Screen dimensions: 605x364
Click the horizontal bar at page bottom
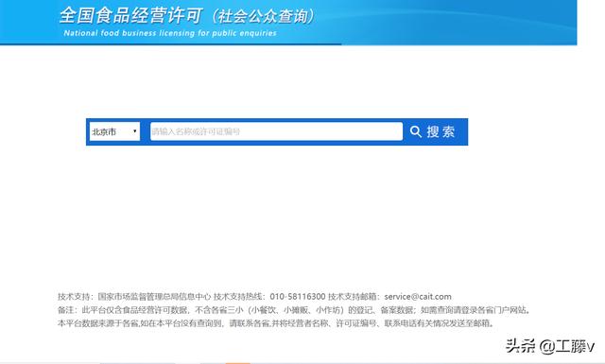302,363
